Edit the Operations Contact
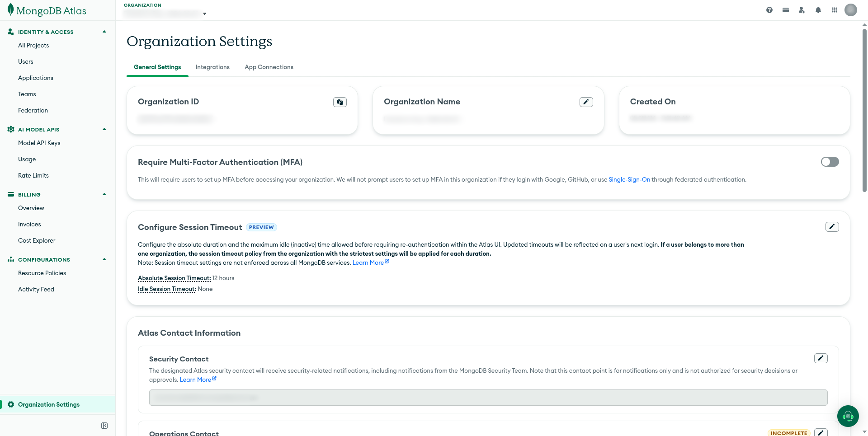 pos(821,432)
